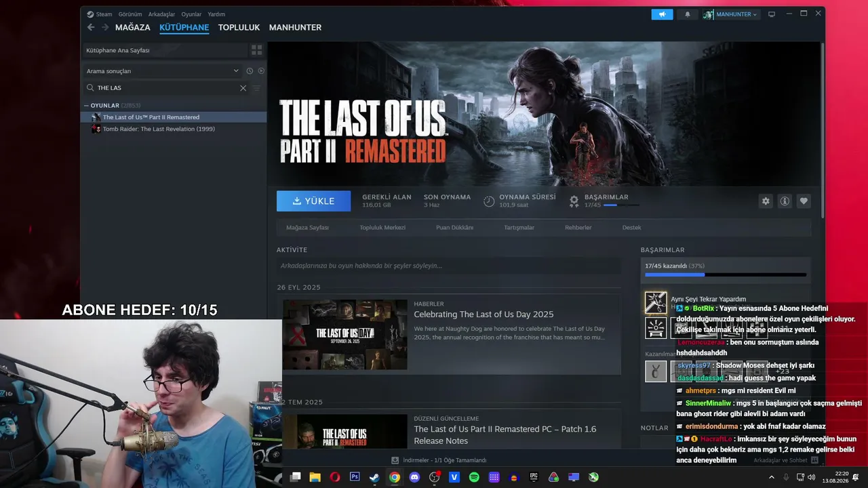Go to the MAĞAZA tab
The image size is (868, 488).
[133, 28]
